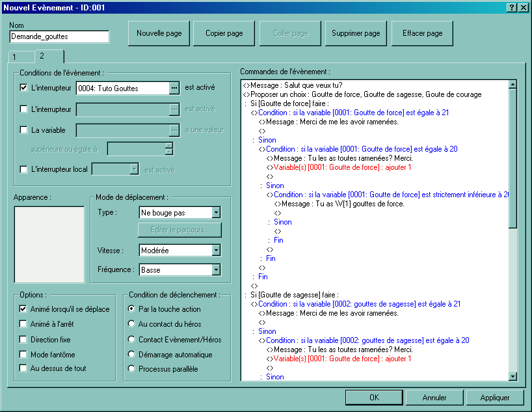Click the help question mark button
This screenshot has width=532, height=412.
(511, 7)
